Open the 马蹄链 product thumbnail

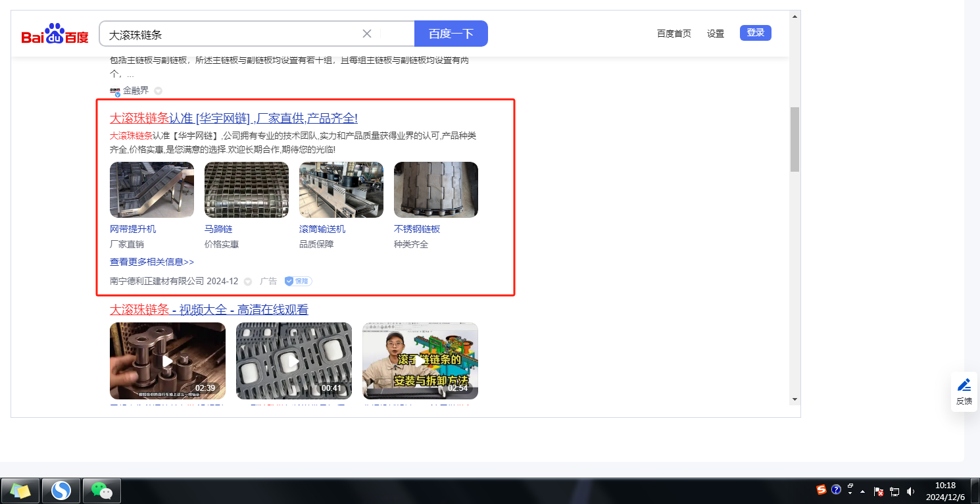click(x=247, y=189)
